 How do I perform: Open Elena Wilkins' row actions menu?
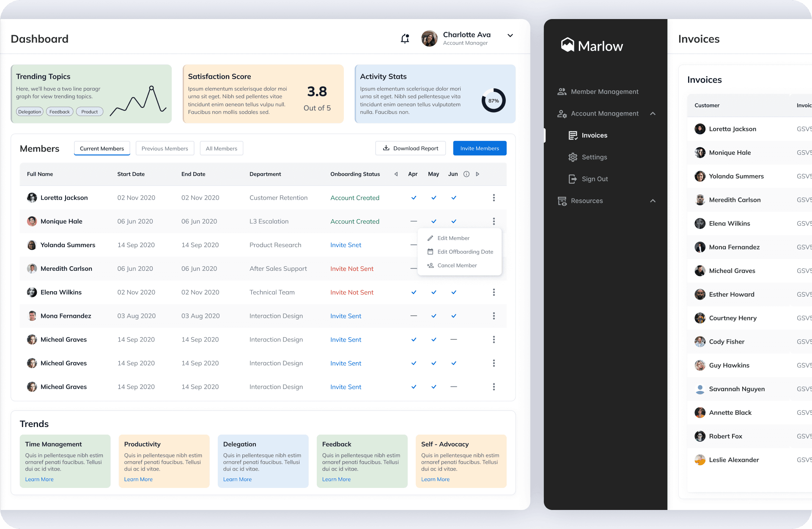494,292
